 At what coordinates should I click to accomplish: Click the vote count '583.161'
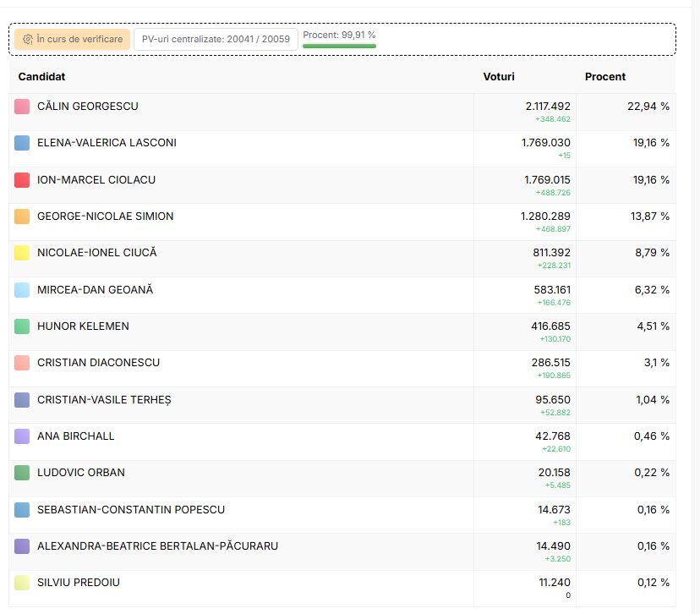[x=552, y=289]
